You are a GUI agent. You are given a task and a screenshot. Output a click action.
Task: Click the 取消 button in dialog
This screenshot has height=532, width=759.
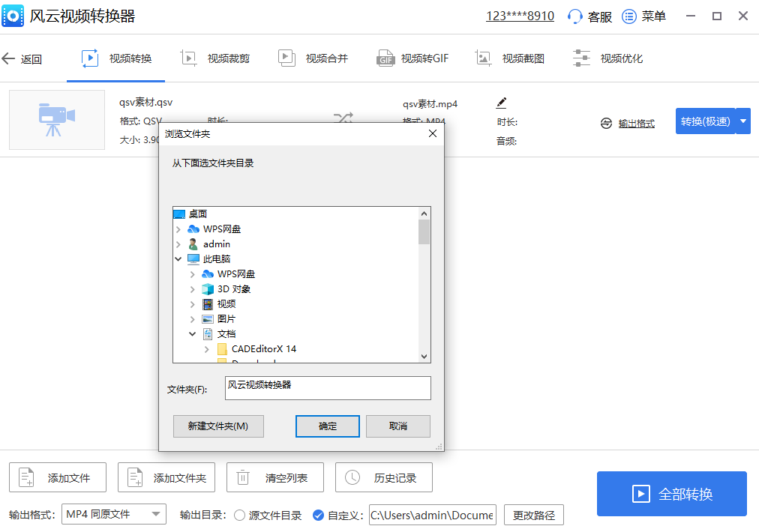pos(398,426)
